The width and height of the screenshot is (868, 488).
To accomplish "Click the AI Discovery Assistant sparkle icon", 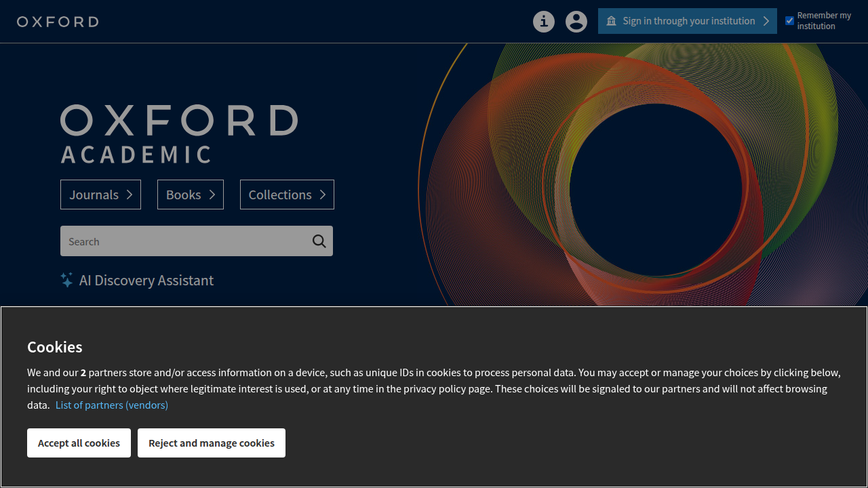I will tap(66, 280).
